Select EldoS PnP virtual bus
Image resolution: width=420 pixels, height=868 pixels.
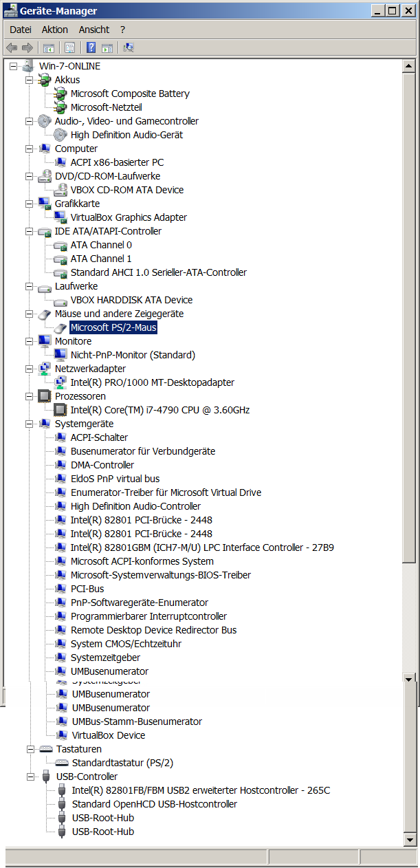(115, 479)
